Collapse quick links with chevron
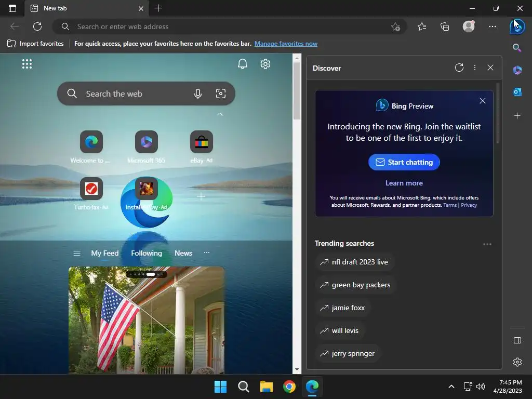This screenshot has width=532, height=399. 220,114
